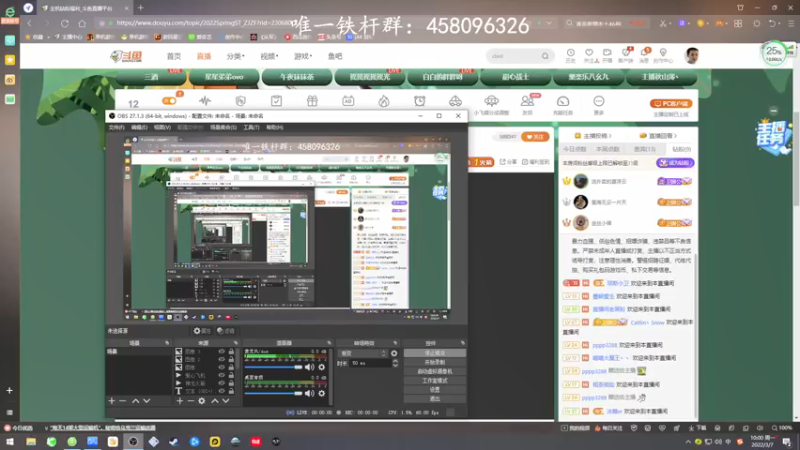This screenshot has height=450, width=800.
Task: Click orange PC客户端 button
Action: point(671,104)
